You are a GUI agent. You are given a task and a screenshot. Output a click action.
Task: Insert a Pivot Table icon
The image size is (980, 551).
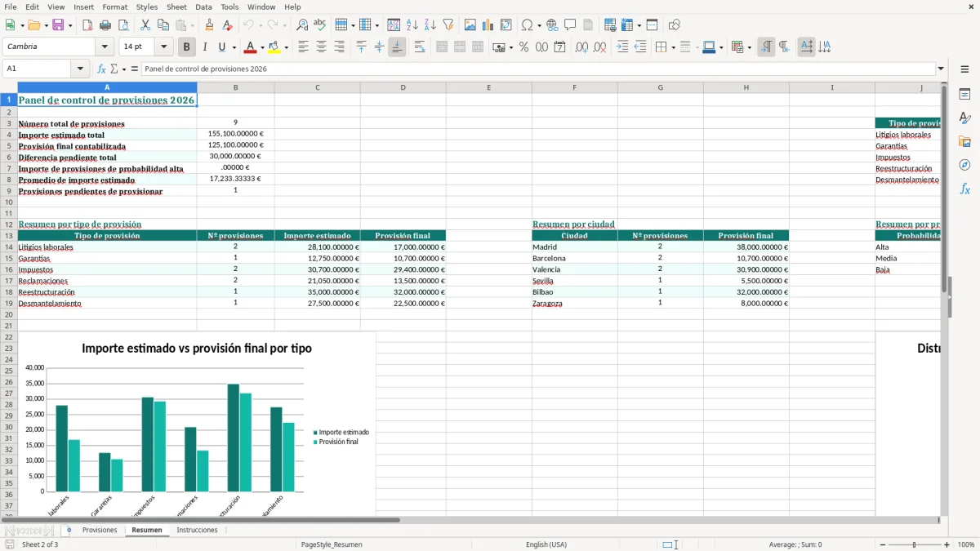506,25
